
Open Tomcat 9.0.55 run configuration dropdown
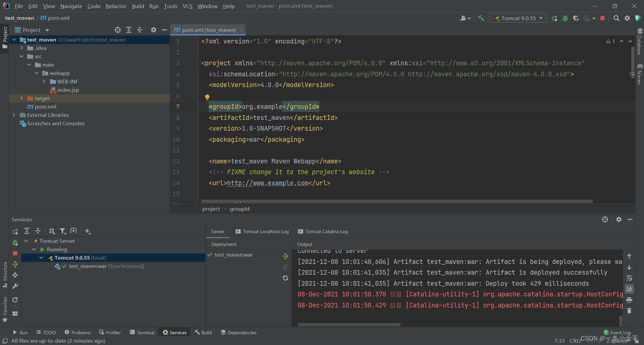(518, 18)
